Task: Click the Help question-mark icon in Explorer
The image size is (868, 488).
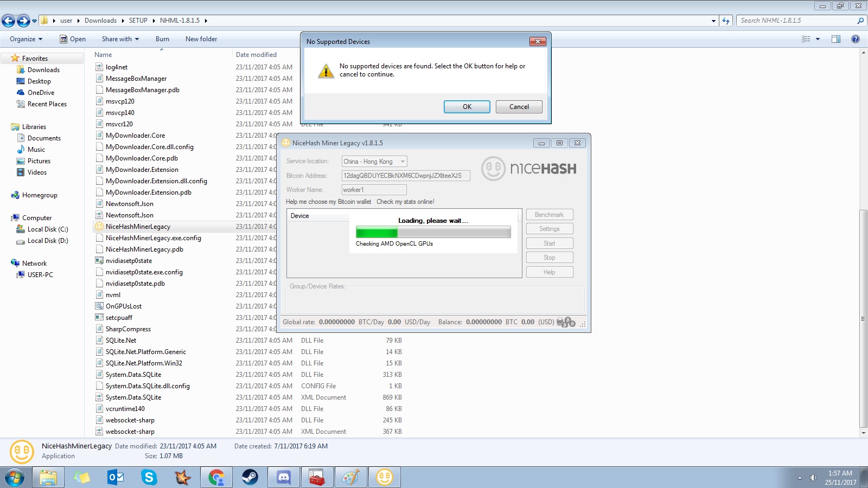Action: tap(856, 38)
